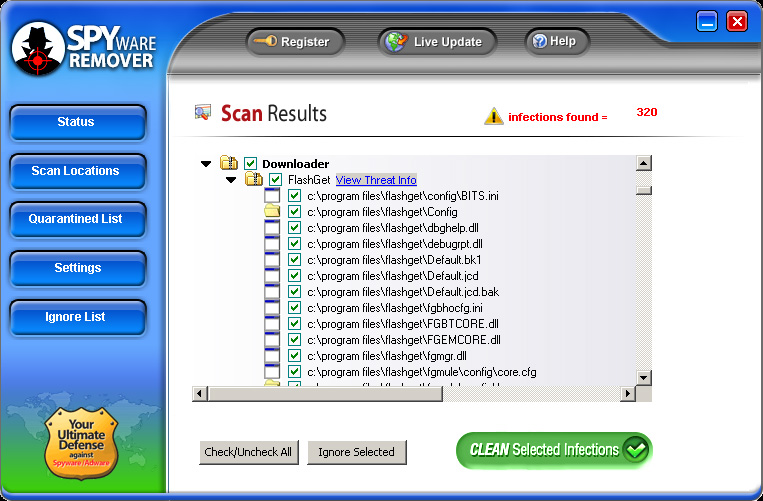Uncheck the BITS.ini file checkbox

pos(294,196)
